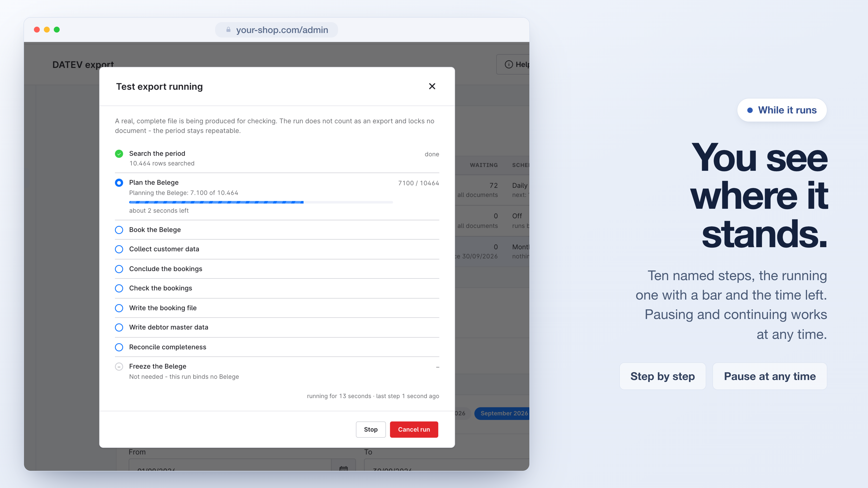Click the yellow window minimize dot
The image size is (868, 488).
tap(47, 30)
